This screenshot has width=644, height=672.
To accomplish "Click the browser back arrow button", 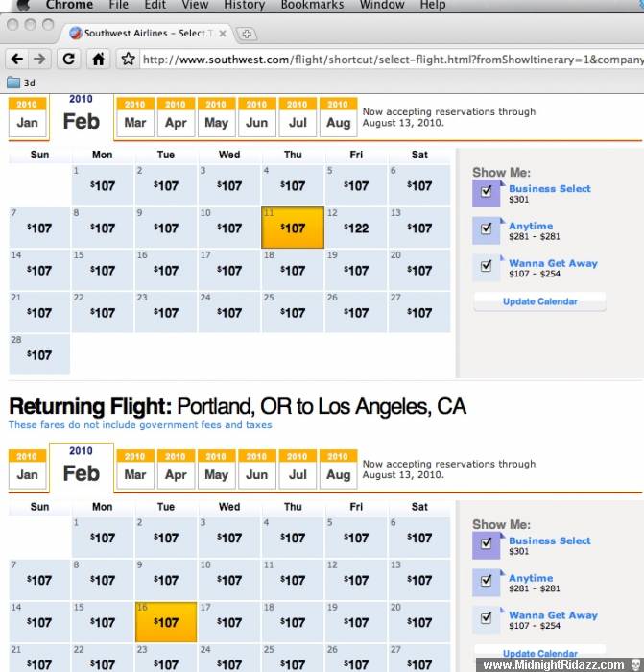I will click(x=17, y=59).
